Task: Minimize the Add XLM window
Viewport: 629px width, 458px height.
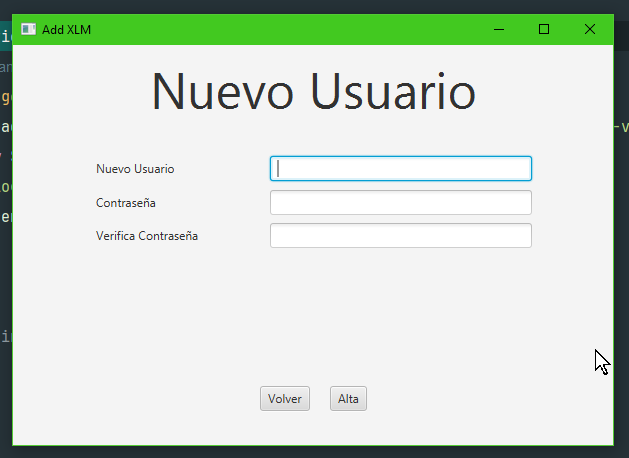Action: (x=499, y=29)
